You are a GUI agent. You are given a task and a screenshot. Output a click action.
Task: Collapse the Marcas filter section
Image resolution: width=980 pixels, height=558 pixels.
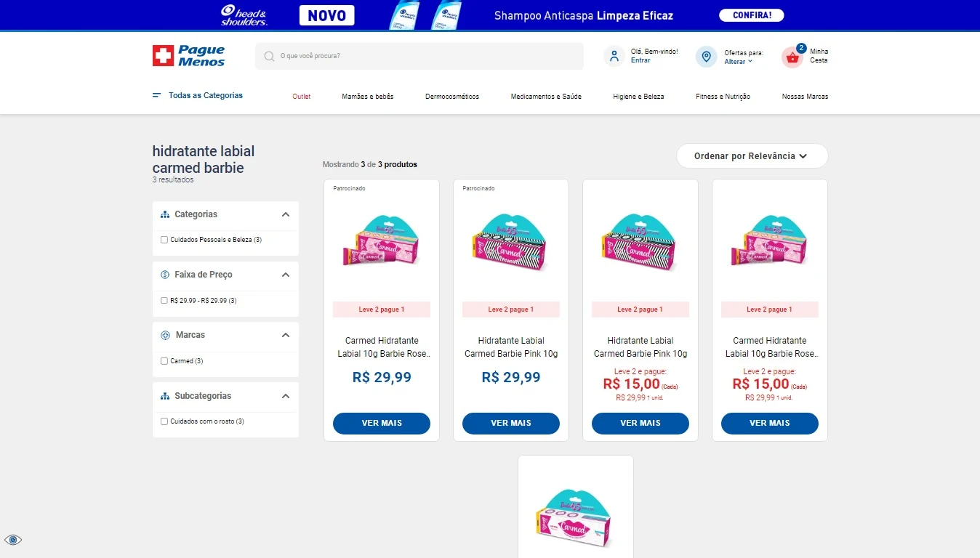(286, 335)
